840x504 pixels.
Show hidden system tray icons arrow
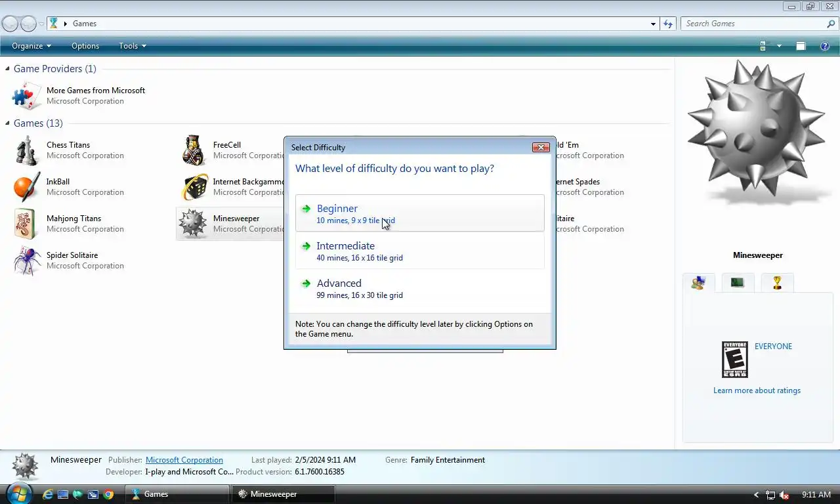click(x=756, y=495)
